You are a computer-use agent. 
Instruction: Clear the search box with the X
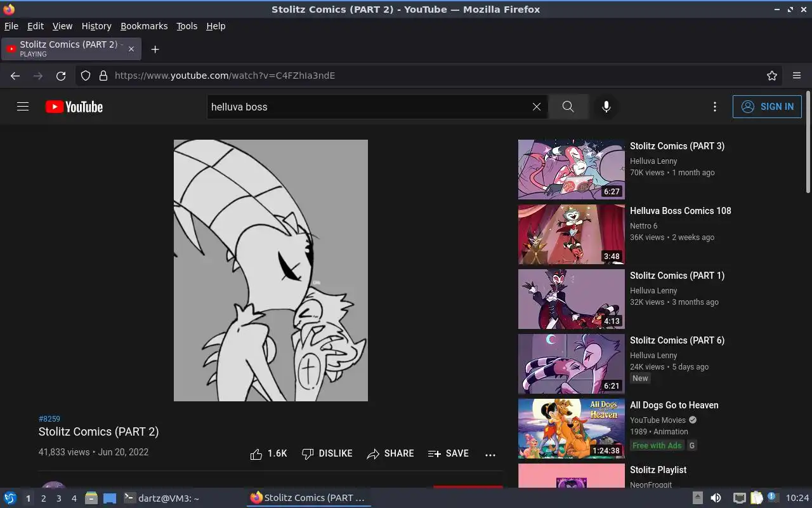click(x=537, y=107)
